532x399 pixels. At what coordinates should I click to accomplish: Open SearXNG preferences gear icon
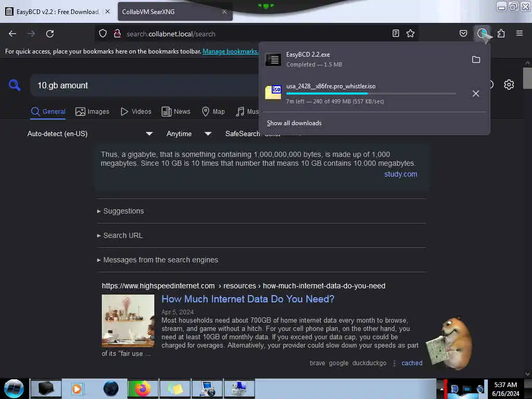coord(509,85)
